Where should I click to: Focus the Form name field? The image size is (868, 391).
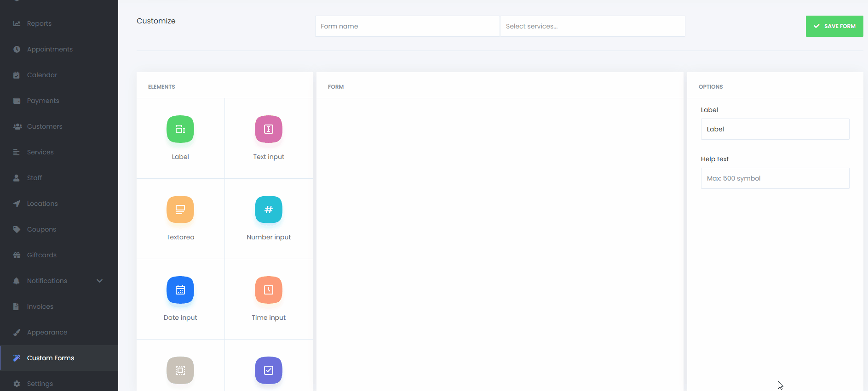pos(408,26)
